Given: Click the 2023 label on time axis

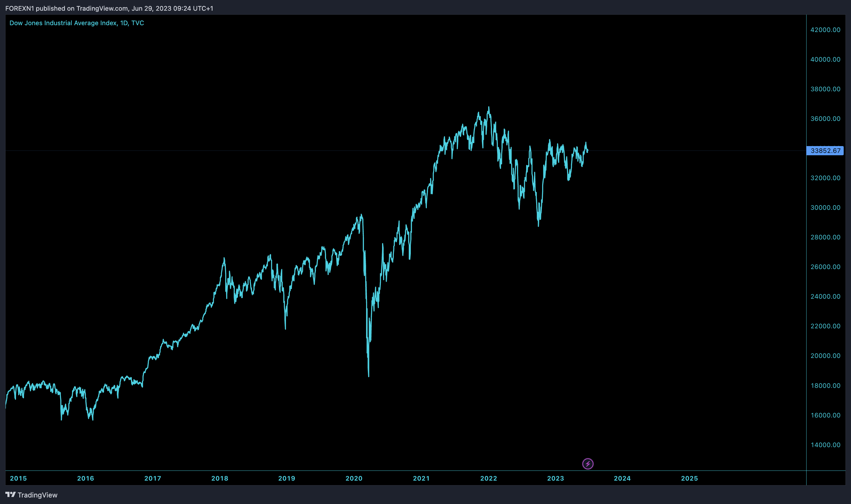Looking at the screenshot, I should (x=555, y=478).
